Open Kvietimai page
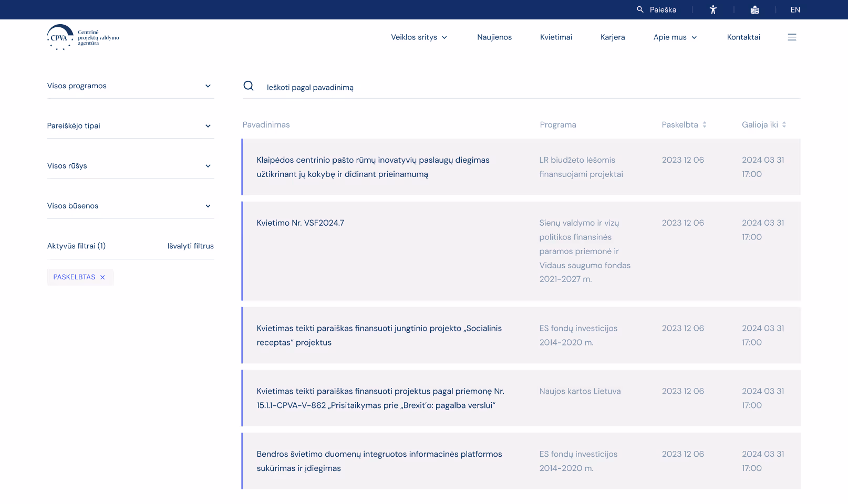The width and height of the screenshot is (848, 504). click(556, 37)
